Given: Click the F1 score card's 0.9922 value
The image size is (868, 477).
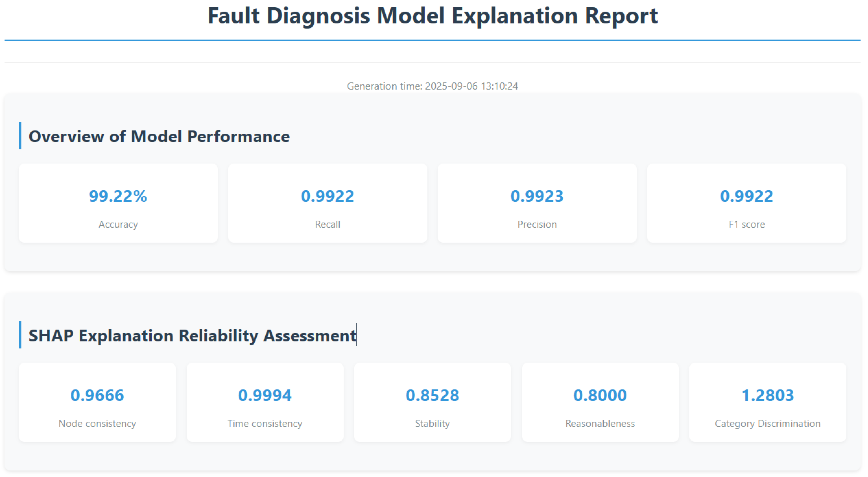Looking at the screenshot, I should click(746, 196).
